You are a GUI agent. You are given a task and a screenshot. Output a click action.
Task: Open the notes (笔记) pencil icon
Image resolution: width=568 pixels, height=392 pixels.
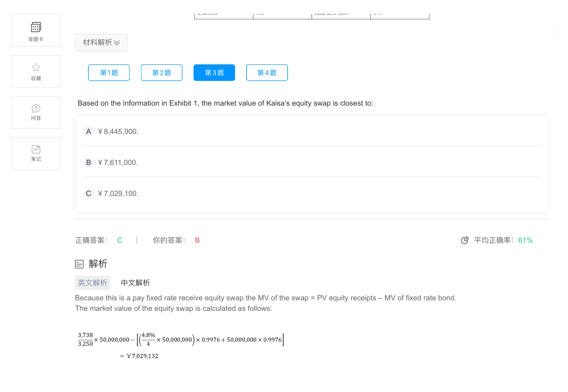point(36,149)
